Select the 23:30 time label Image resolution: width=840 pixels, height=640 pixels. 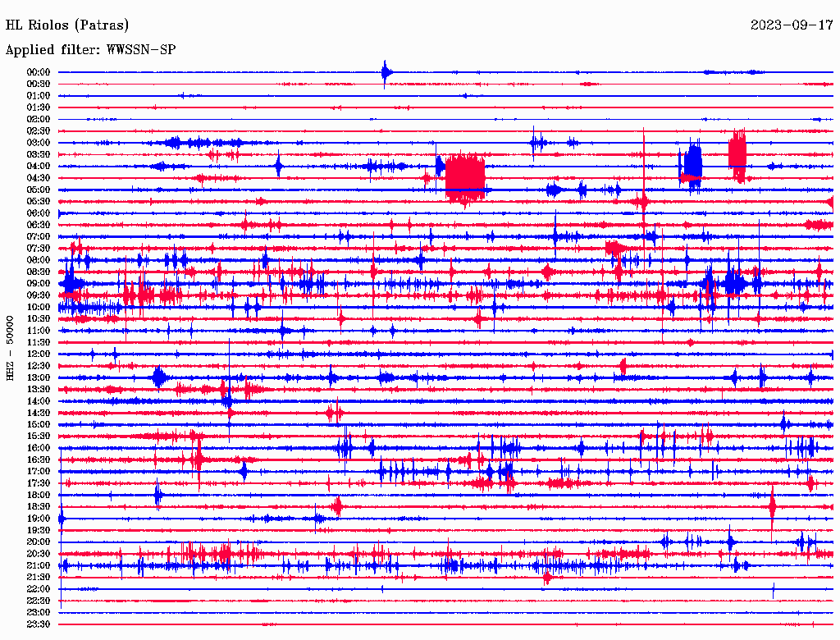click(39, 624)
